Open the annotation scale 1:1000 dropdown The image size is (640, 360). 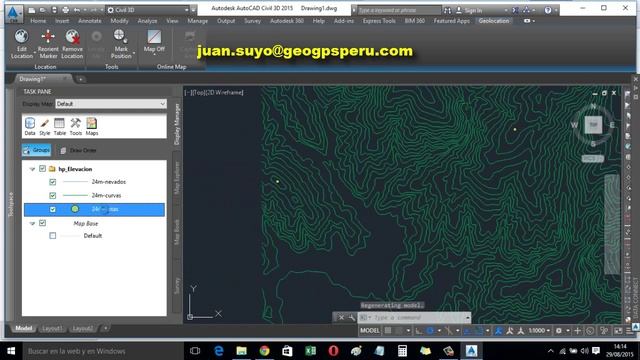tap(539, 331)
